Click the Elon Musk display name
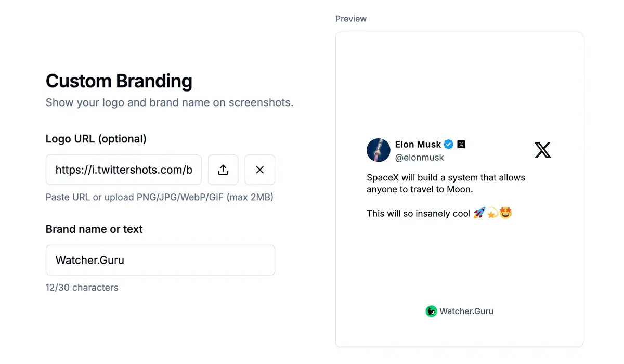The image size is (624, 364). [418, 145]
